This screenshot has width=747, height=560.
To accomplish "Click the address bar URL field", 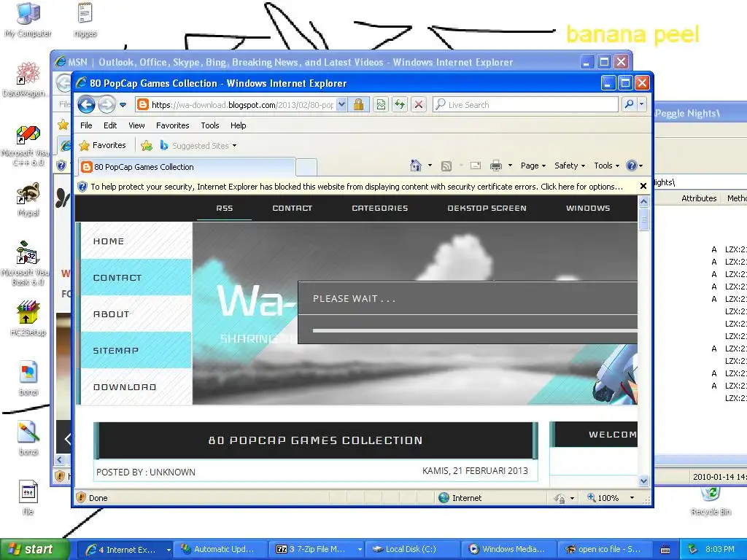I will [x=241, y=105].
